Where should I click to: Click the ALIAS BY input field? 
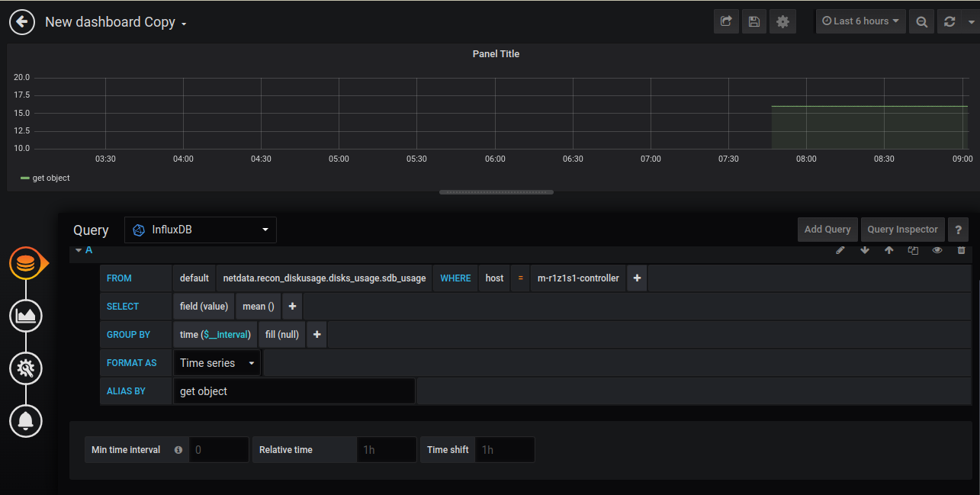(x=294, y=391)
